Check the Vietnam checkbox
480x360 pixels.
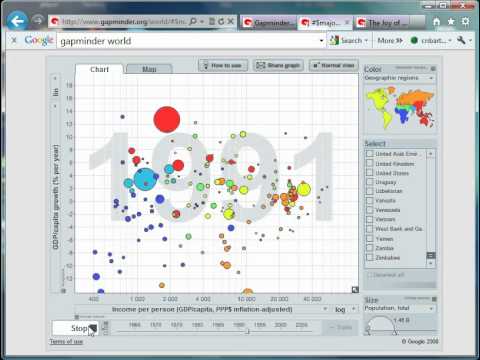click(369, 219)
